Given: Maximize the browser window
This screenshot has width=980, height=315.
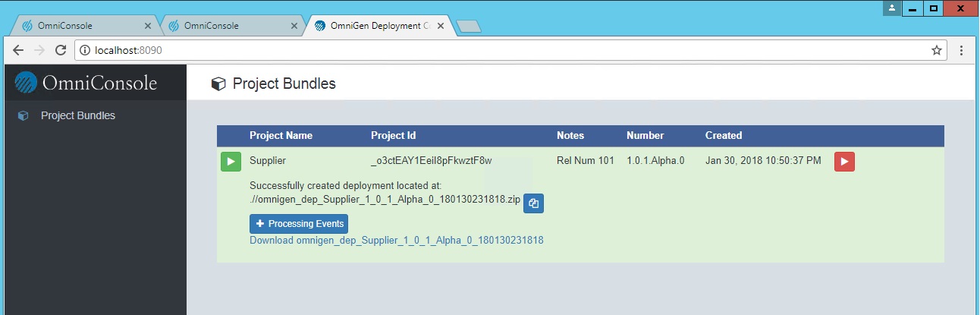Looking at the screenshot, I should click(934, 8).
